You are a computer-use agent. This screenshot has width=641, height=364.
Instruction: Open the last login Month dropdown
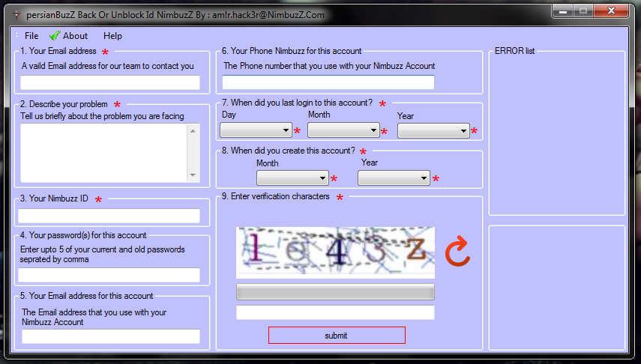tap(343, 130)
